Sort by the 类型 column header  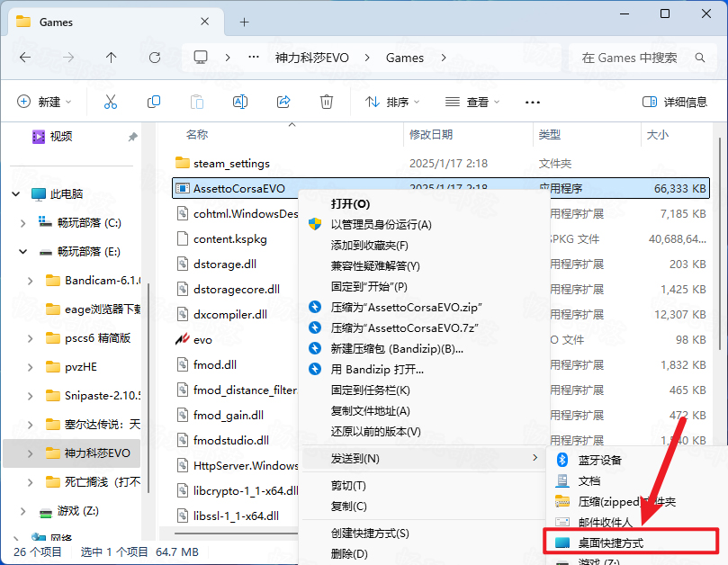pos(549,135)
